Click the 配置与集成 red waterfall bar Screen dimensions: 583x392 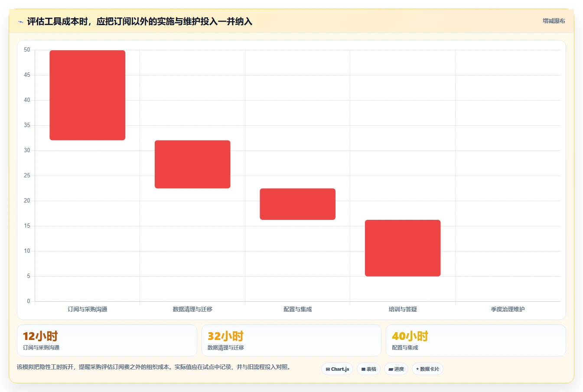[x=298, y=204]
